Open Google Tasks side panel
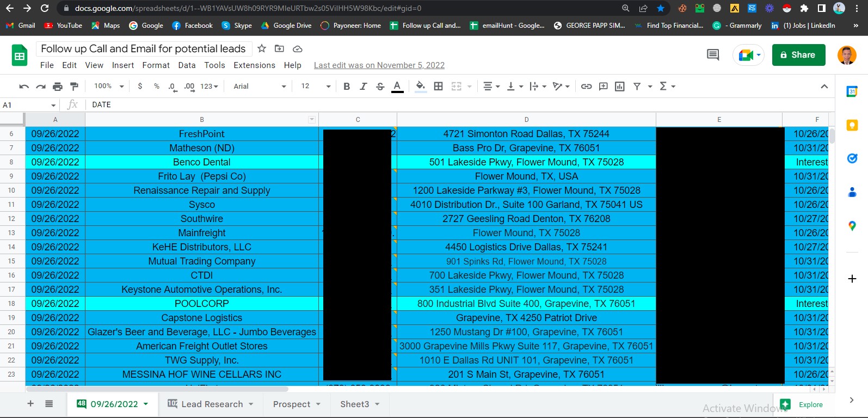 [x=852, y=158]
